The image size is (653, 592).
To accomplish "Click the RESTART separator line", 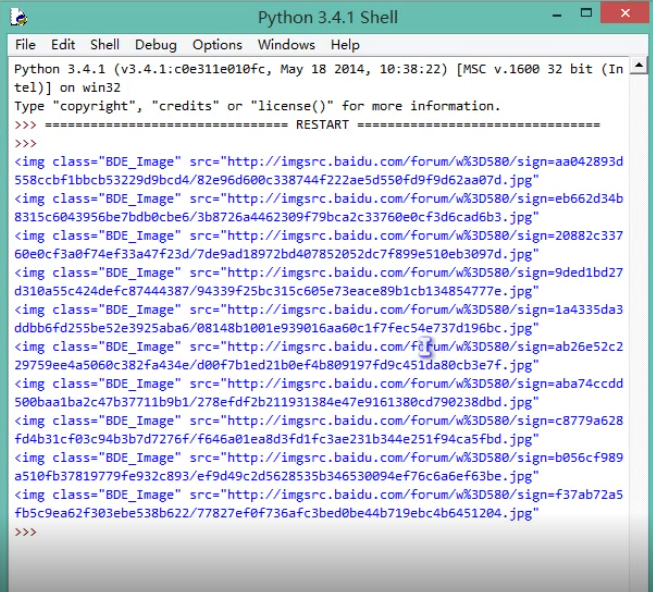I will tap(322, 125).
